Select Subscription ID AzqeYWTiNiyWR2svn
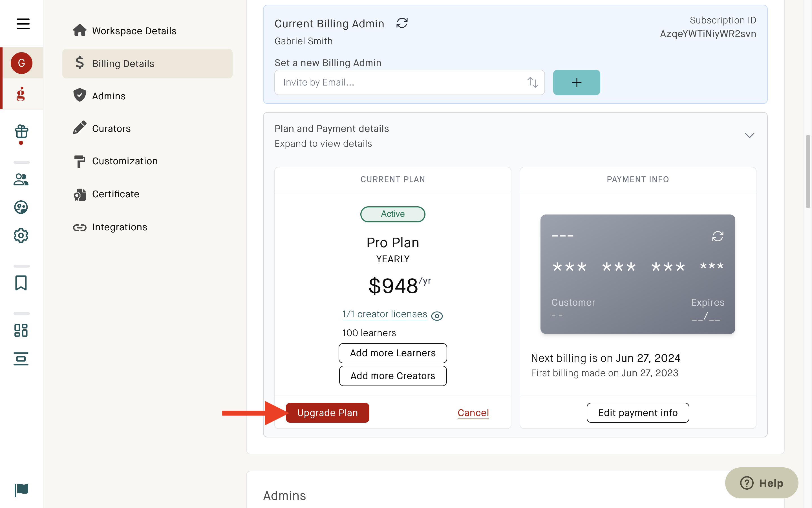Screen dimensions: 812x508 [x=708, y=34]
